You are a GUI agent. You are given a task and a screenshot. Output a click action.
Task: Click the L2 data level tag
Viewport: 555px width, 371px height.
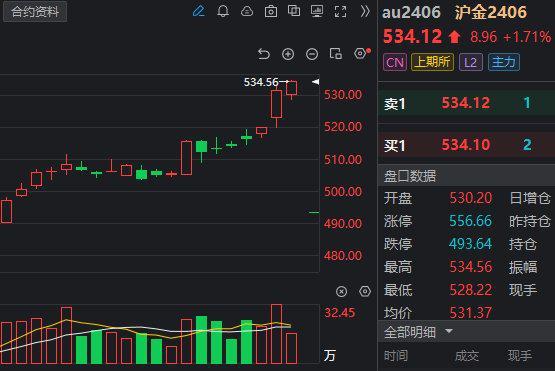point(470,62)
